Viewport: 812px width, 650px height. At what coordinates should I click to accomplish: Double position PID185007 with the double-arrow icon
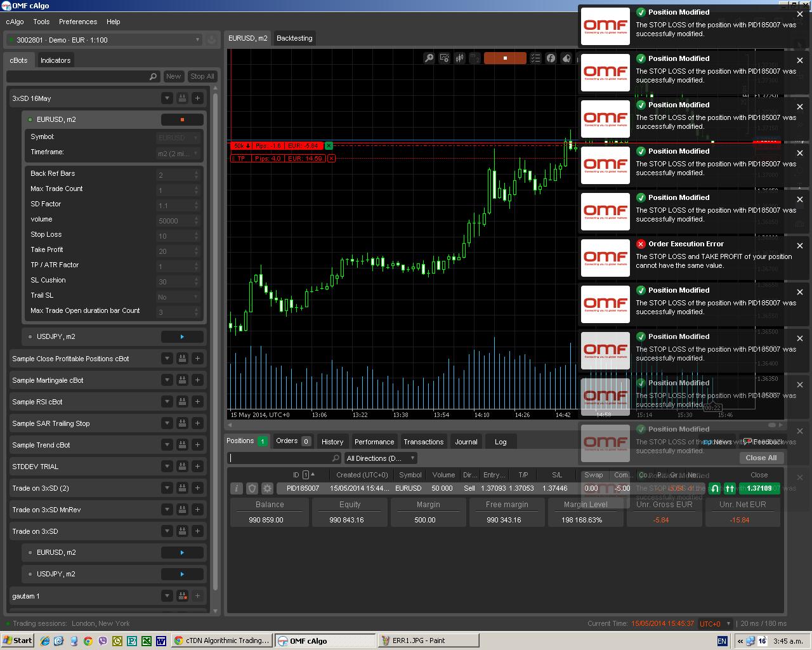[x=730, y=488]
